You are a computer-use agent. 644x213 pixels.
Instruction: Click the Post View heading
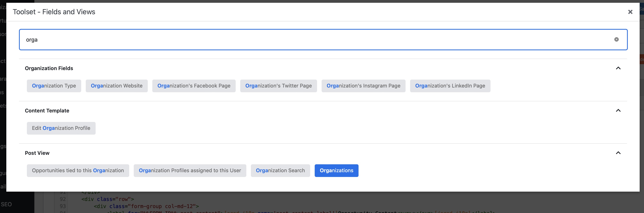37,153
